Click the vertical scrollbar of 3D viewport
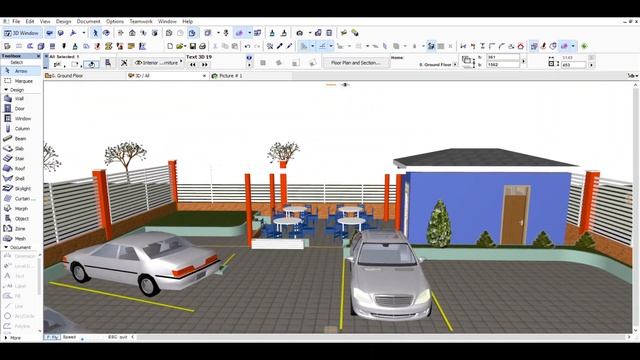 [x=636, y=207]
